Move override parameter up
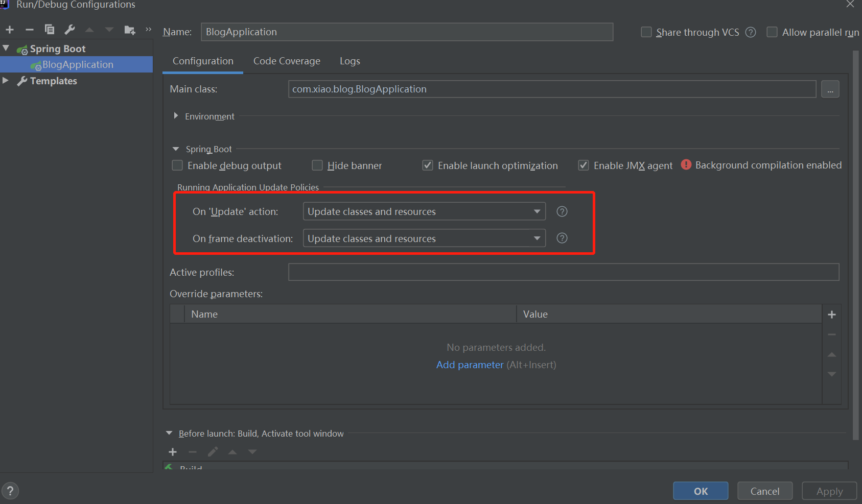Image resolution: width=862 pixels, height=504 pixels. 832,354
